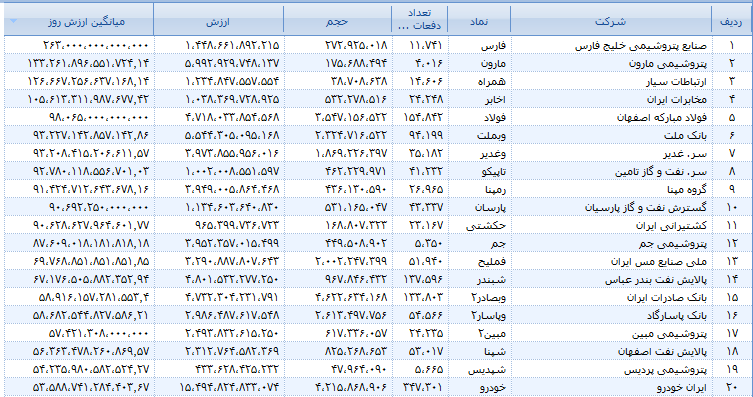Click the تعداد دفعات column header
The height and width of the screenshot is (397, 753).
[x=420, y=19]
